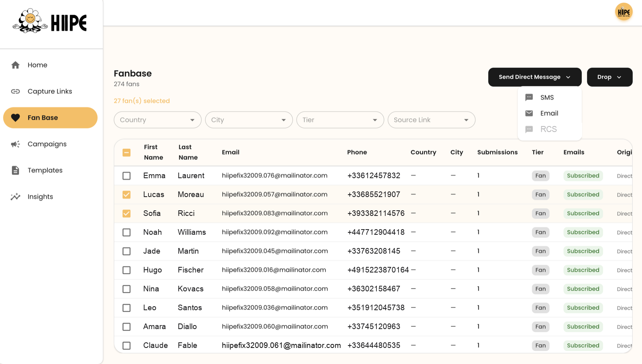Click the Fan Base heart icon

tap(15, 118)
